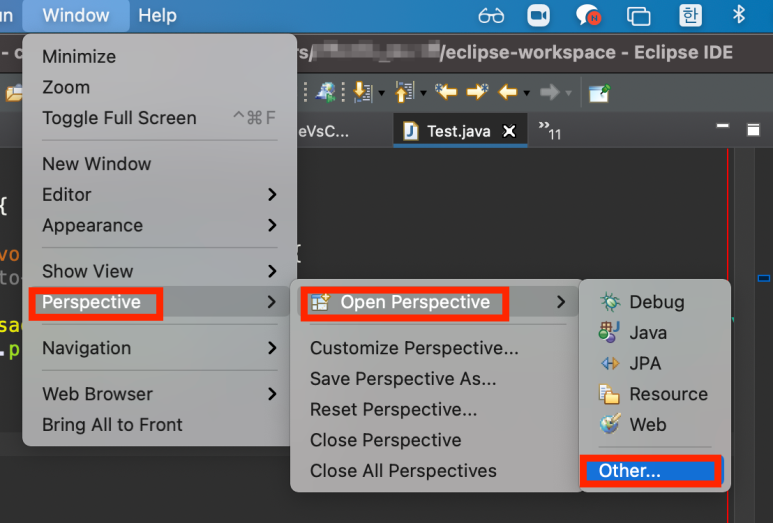This screenshot has width=773, height=523.
Task: Click the Next Edit Location starred arrow
Action: click(477, 92)
